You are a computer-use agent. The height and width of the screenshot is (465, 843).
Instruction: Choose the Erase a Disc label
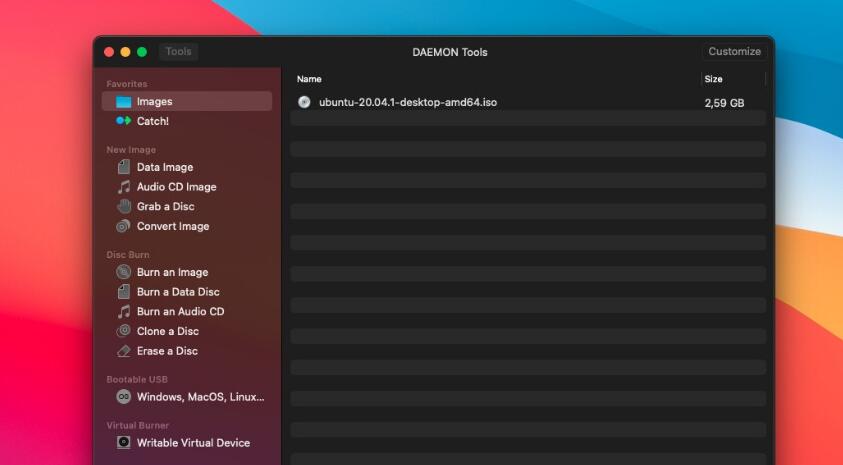[x=167, y=351]
